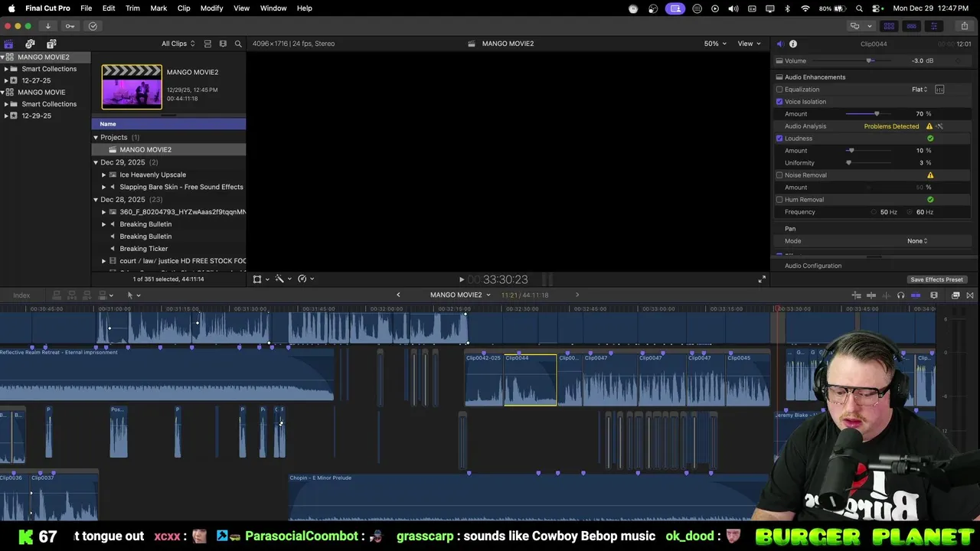980x551 pixels.
Task: Open the clip appearance filmstrip icon in timeline
Action: [934, 295]
